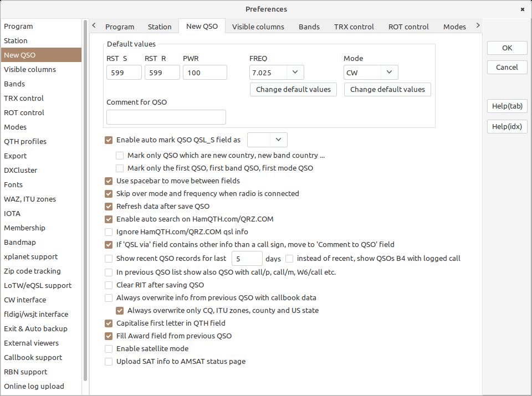
Task: Open DXCluster settings in sidebar
Action: click(x=41, y=170)
